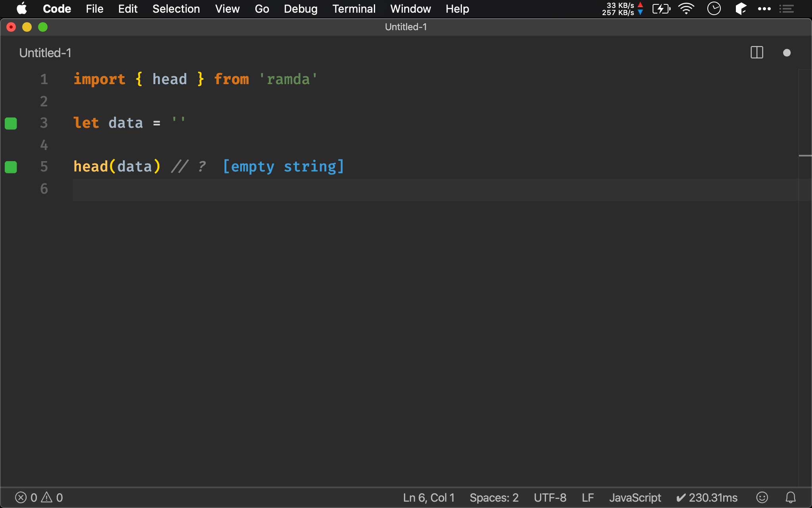Screen dimensions: 812x508
Task: Open the clock icon in menu bar
Action: pos(714,9)
